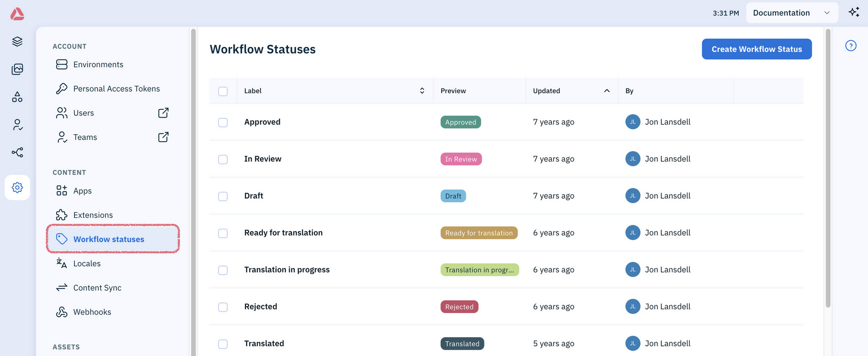Open the content layers icon in left rail

(x=17, y=42)
